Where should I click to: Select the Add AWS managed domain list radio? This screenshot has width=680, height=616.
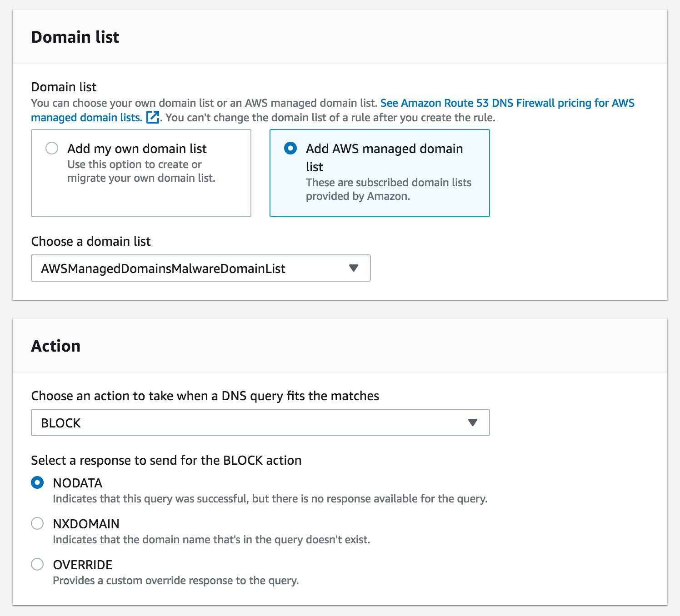290,149
